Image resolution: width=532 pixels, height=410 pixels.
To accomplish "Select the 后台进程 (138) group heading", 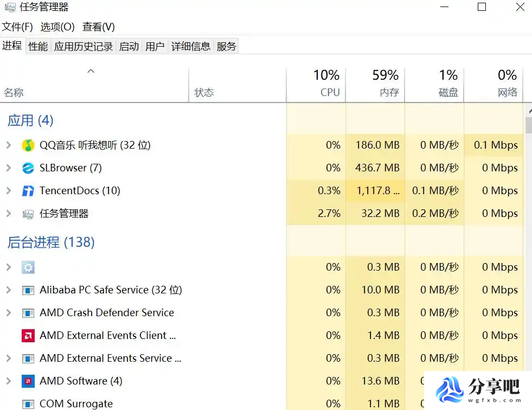I will coord(51,242).
